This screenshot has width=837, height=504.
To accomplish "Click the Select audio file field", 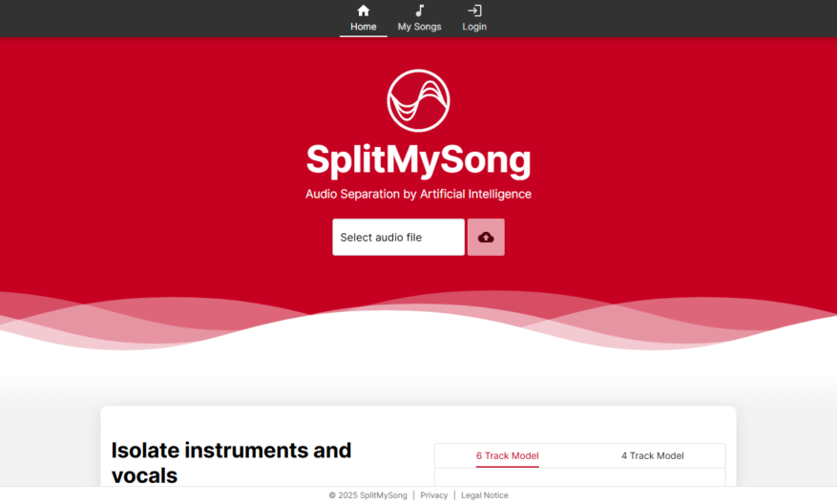I will (398, 237).
